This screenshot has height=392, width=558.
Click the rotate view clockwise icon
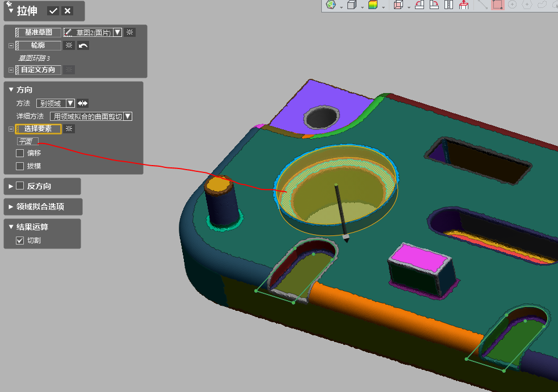[434, 5]
